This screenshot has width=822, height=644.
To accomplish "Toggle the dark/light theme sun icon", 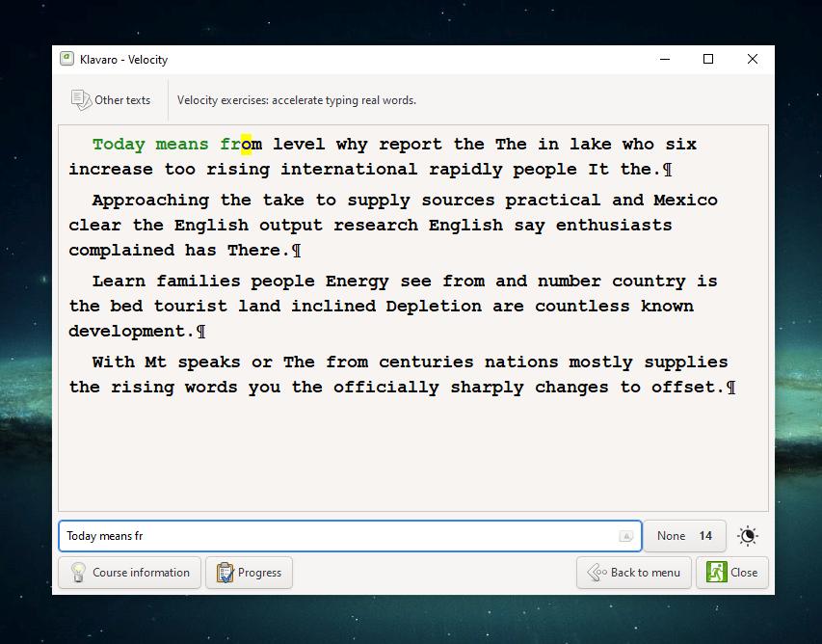I will (x=748, y=536).
